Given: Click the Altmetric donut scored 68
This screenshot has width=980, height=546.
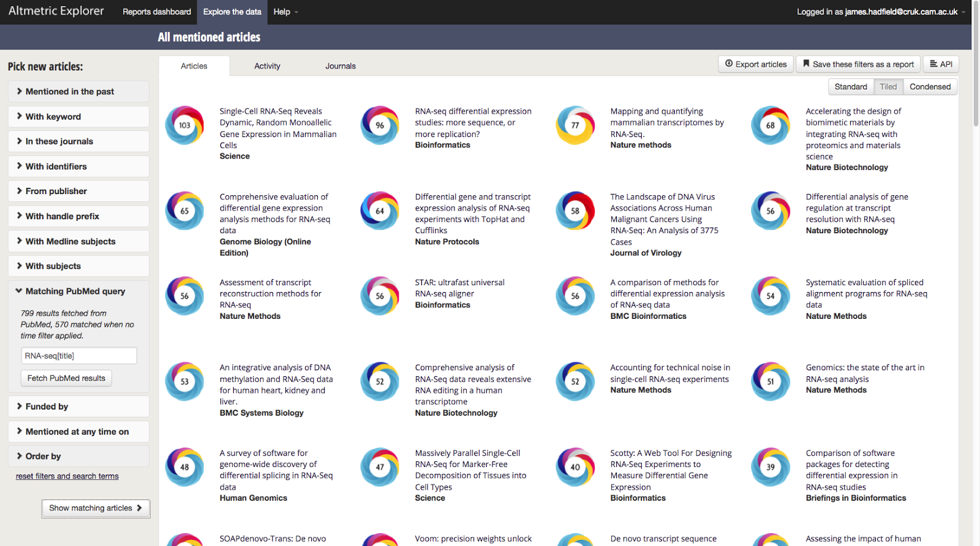Looking at the screenshot, I should 771,125.
